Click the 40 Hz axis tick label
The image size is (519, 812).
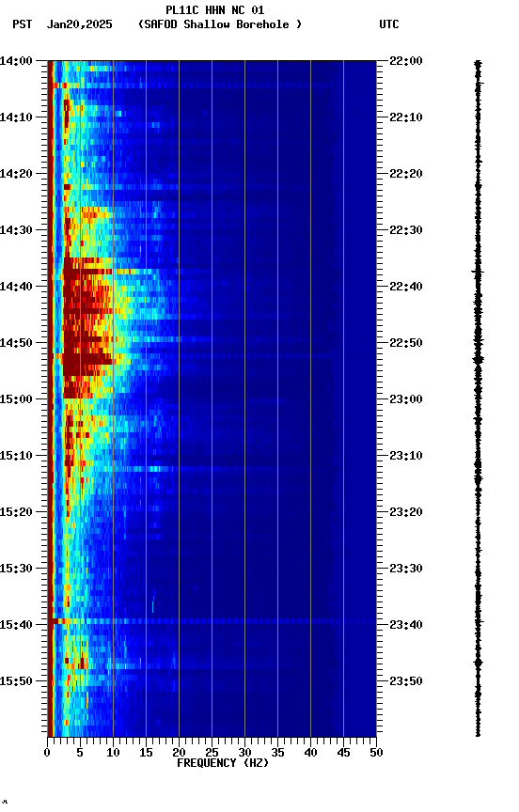pos(310,753)
